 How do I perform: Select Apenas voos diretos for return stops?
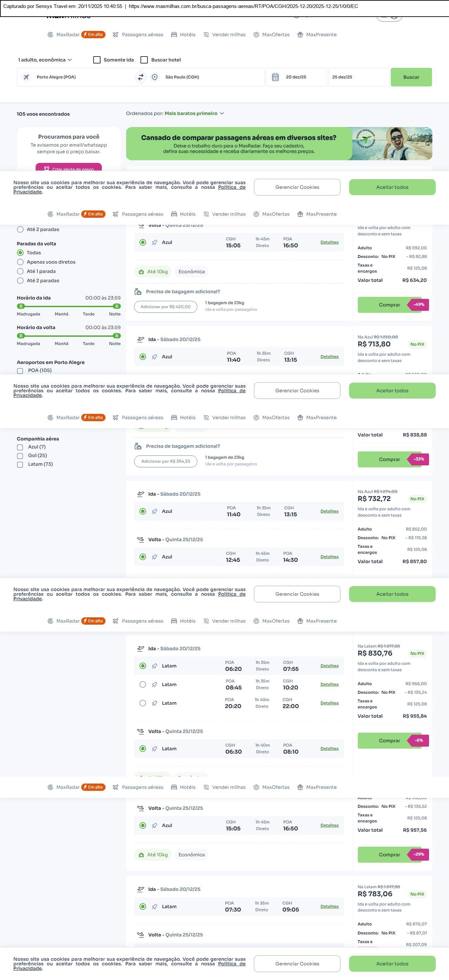21,262
